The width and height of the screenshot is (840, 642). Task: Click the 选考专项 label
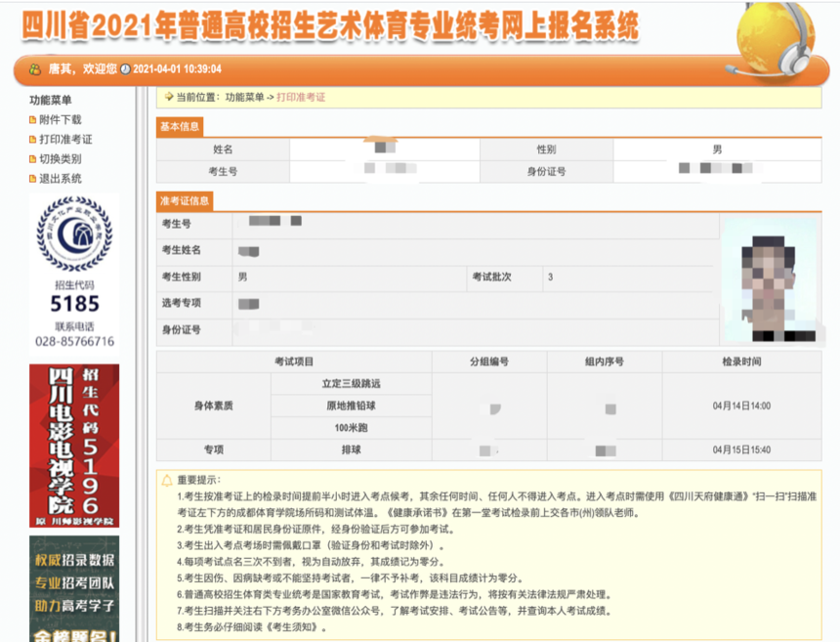(x=182, y=303)
